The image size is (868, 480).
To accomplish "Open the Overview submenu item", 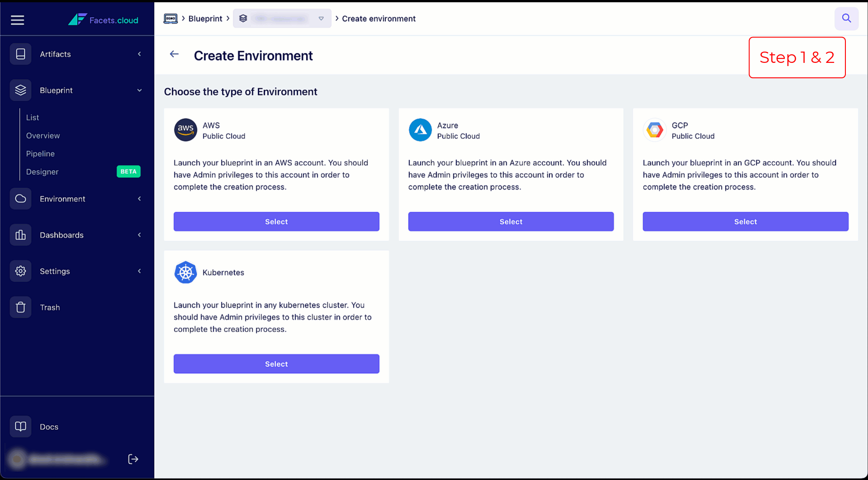I will point(43,135).
